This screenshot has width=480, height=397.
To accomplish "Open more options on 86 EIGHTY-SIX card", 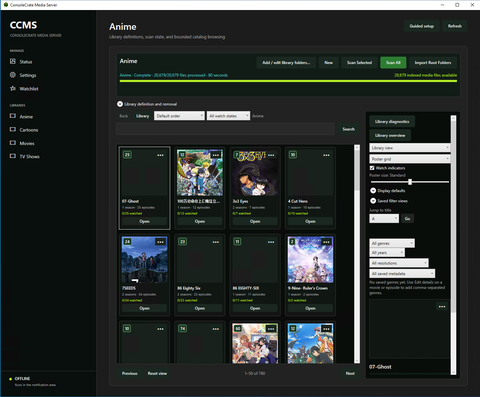I will point(271,242).
